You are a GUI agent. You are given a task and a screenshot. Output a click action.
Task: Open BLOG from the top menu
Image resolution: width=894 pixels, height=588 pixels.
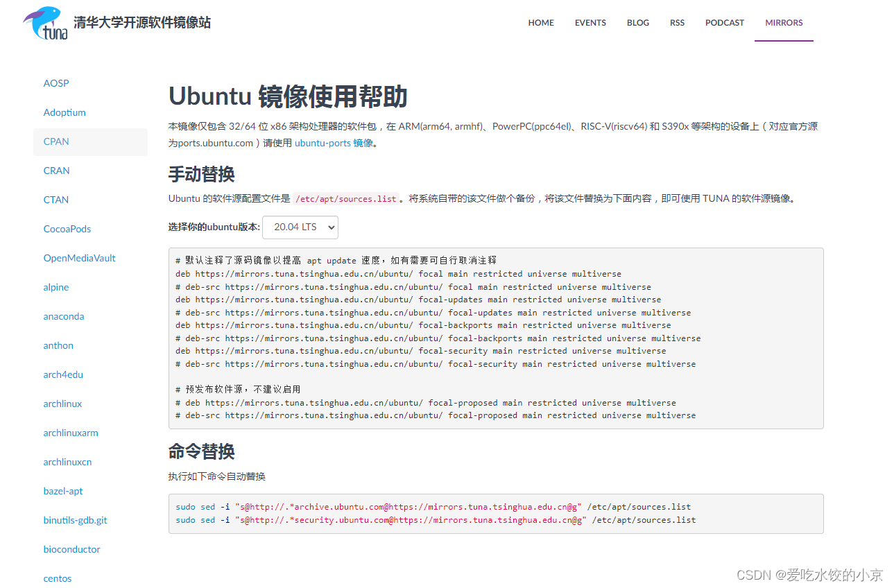coord(638,23)
